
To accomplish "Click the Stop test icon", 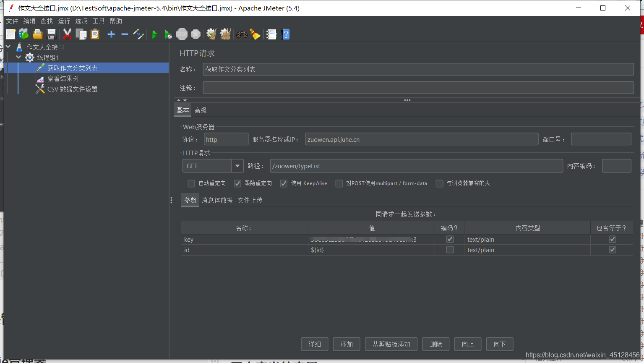I will (182, 34).
